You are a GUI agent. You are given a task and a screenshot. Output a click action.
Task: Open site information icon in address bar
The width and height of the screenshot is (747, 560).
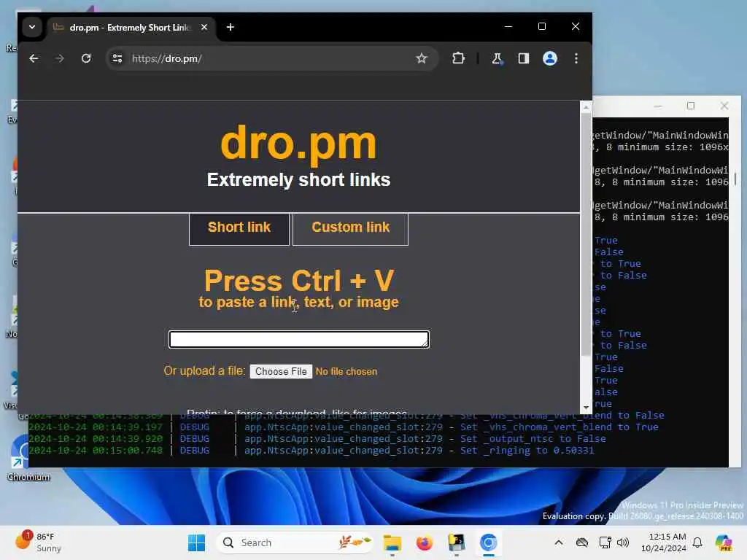pyautogui.click(x=117, y=58)
